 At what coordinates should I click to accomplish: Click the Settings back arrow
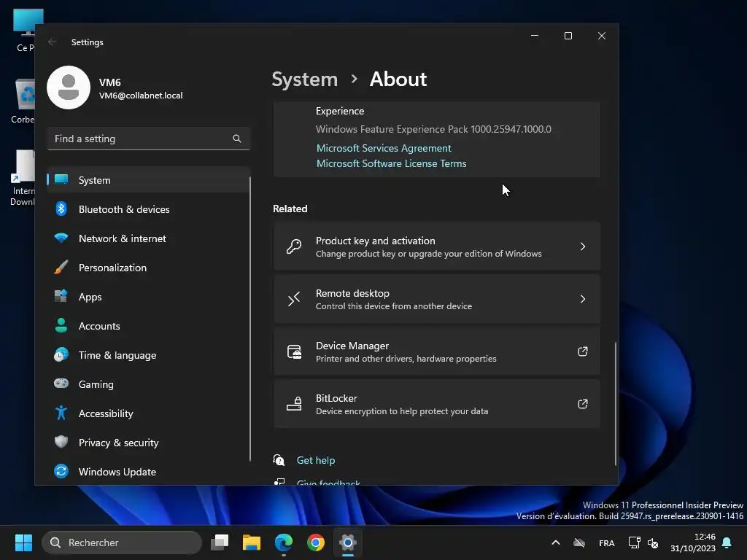(53, 42)
